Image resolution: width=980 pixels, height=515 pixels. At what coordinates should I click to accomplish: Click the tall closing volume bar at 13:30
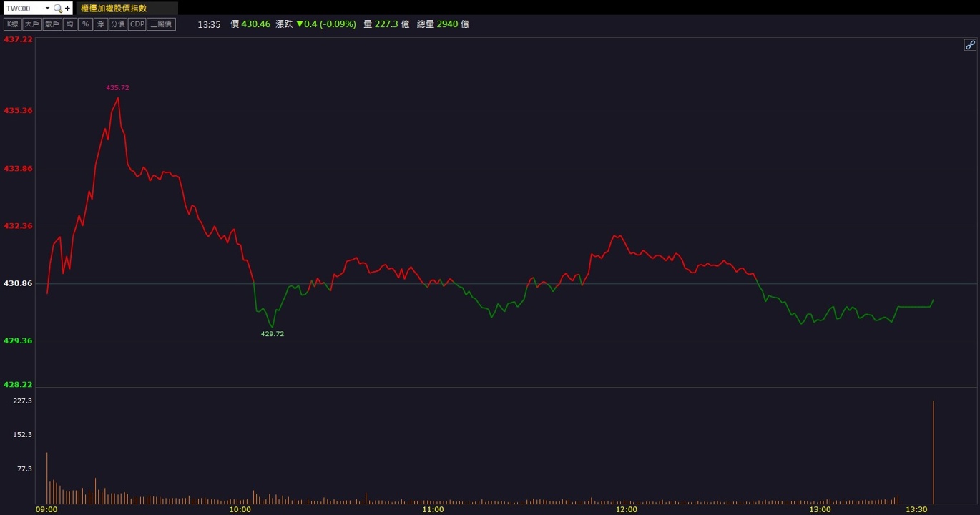pos(934,452)
